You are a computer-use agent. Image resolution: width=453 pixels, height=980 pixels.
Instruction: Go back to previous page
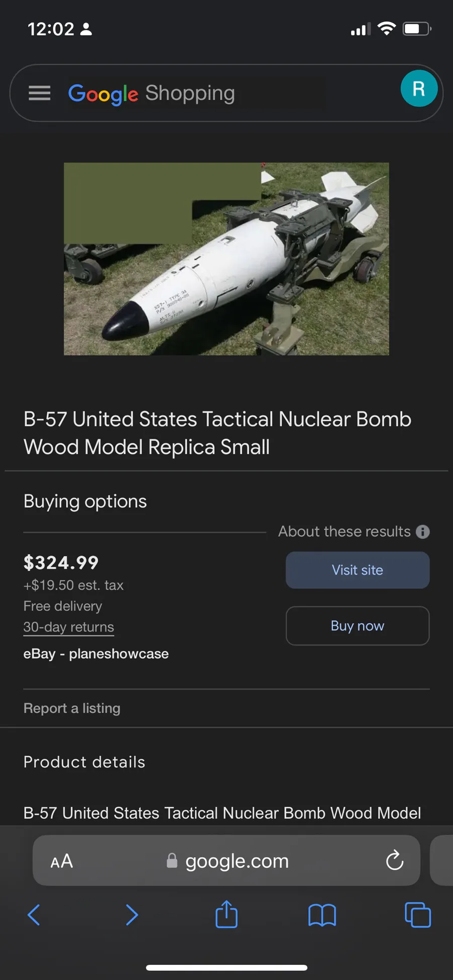click(34, 915)
